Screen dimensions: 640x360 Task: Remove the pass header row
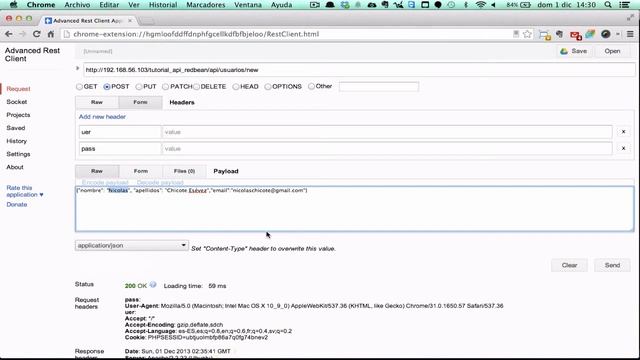[x=623, y=149]
